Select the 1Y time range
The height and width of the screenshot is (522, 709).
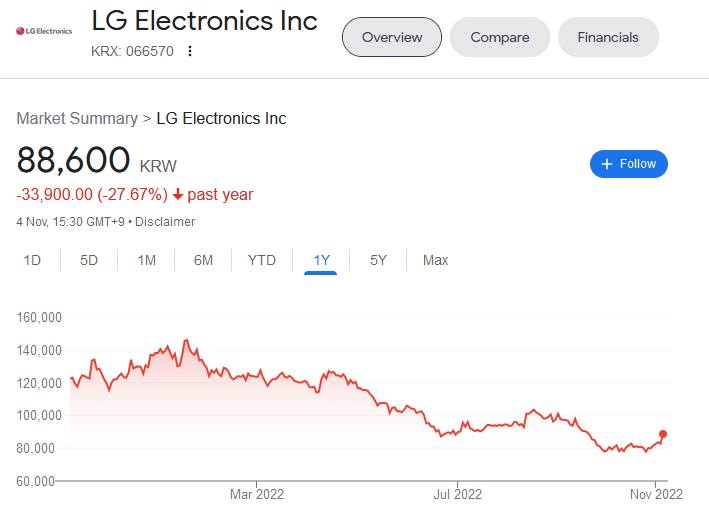click(x=321, y=260)
